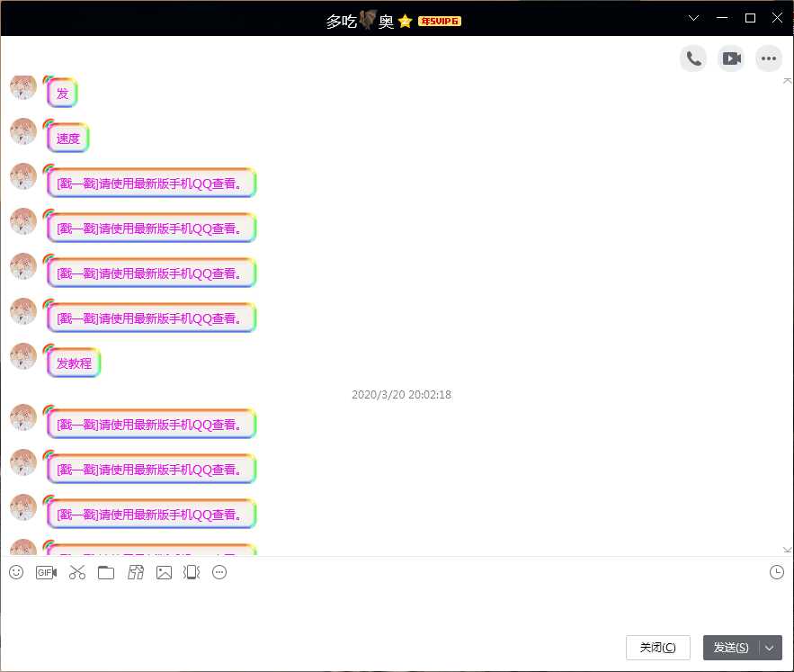Expand the title bar down-chevron menu
This screenshot has height=672, width=794.
coord(693,18)
